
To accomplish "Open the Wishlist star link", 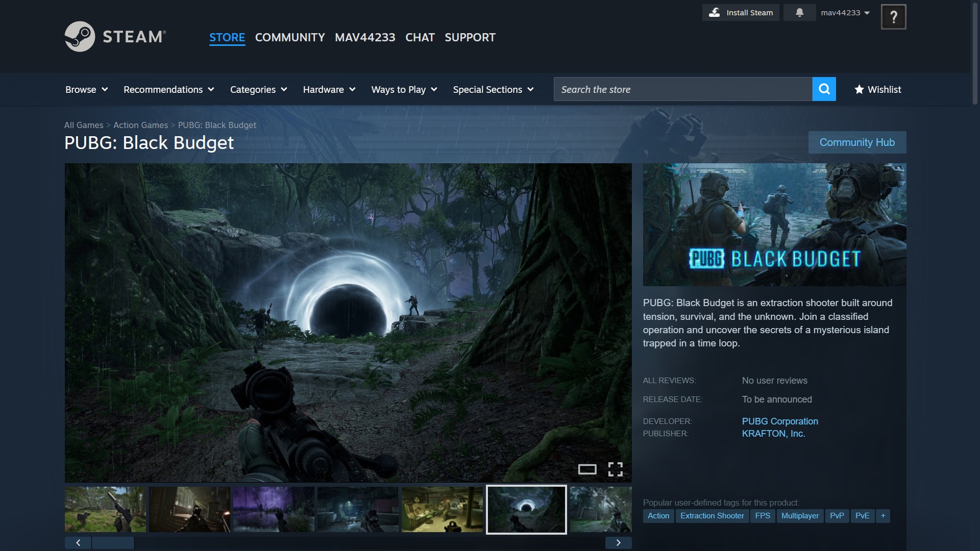I will [x=878, y=89].
